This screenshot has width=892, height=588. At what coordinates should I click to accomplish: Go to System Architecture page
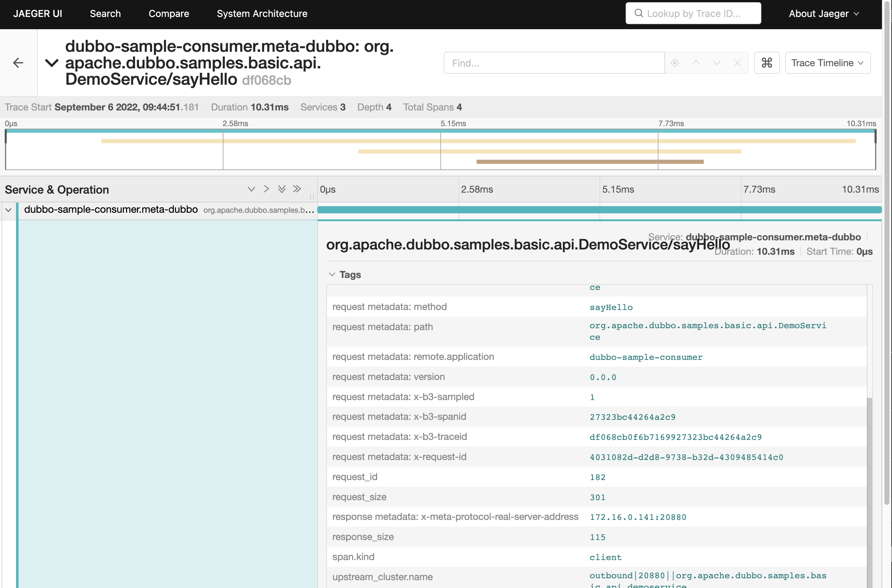262,13
